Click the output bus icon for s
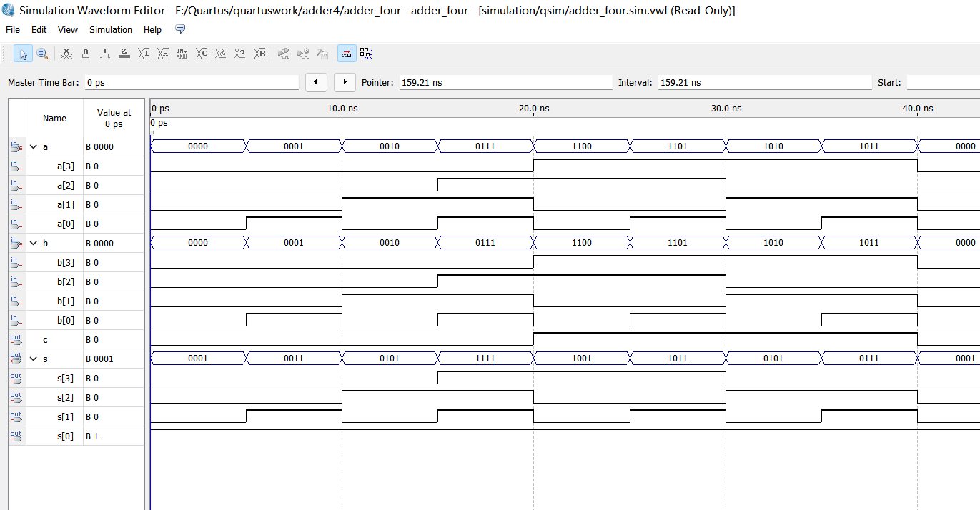980x510 pixels. 16,359
